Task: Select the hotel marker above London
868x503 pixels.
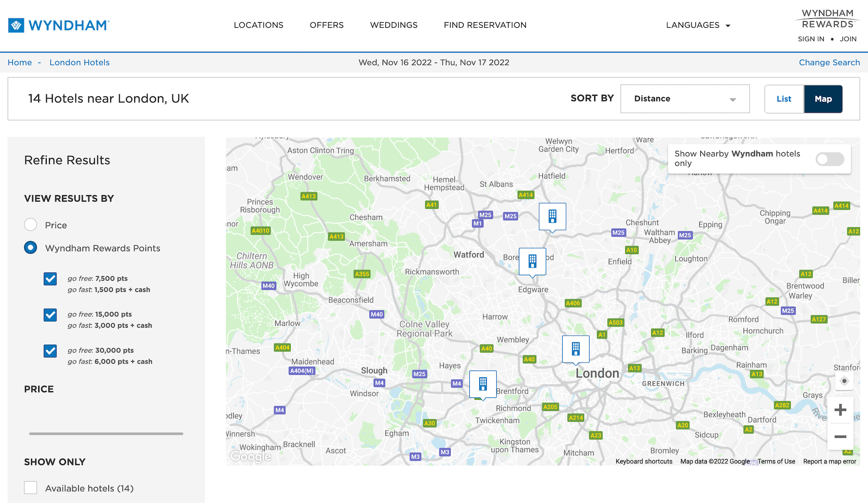Action: click(576, 350)
